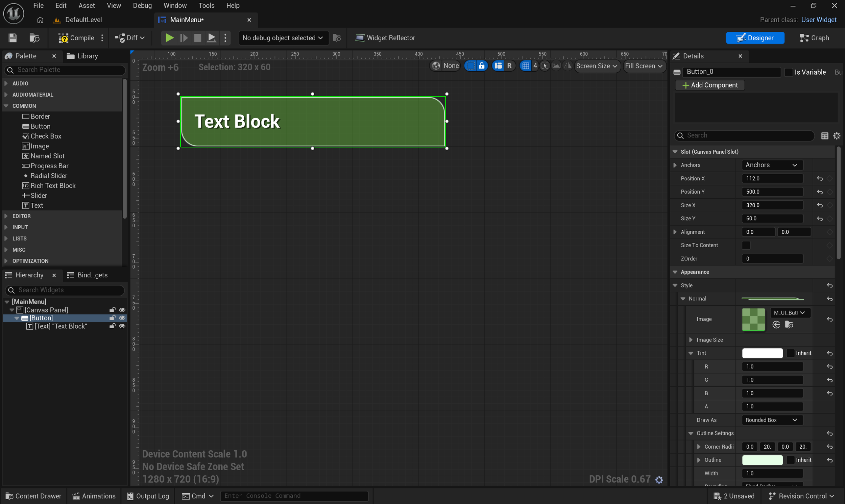Screen dimensions: 845x504
Task: Click the User Widget parent class link
Action: (819, 20)
